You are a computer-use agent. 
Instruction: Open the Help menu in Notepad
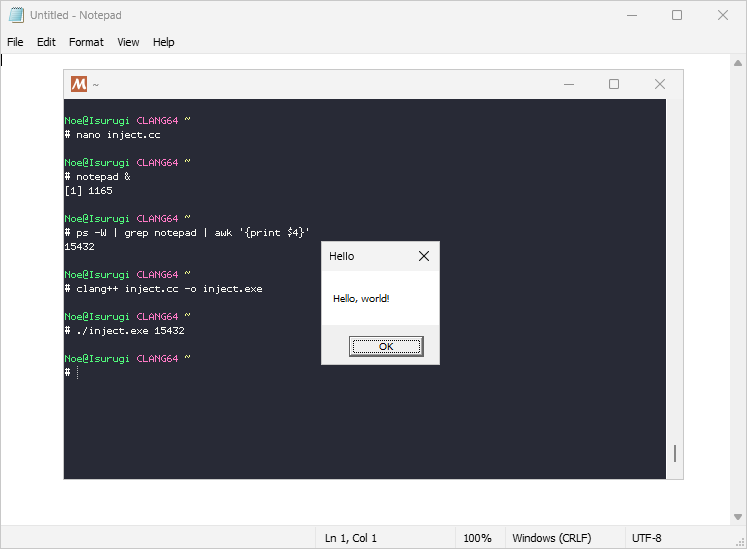pyautogui.click(x=163, y=42)
